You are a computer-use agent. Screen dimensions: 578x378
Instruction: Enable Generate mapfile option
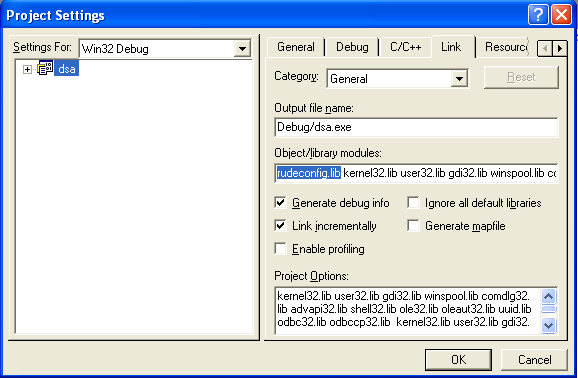click(413, 225)
